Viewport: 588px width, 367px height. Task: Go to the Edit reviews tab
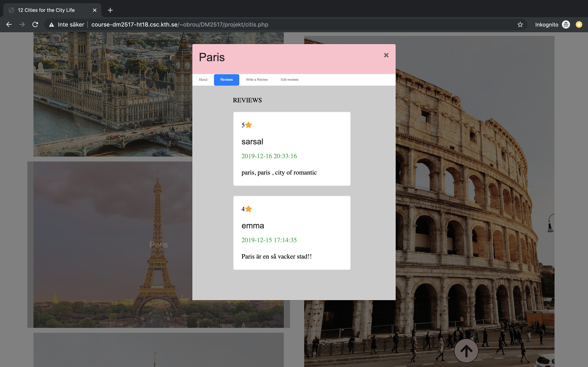[289, 80]
